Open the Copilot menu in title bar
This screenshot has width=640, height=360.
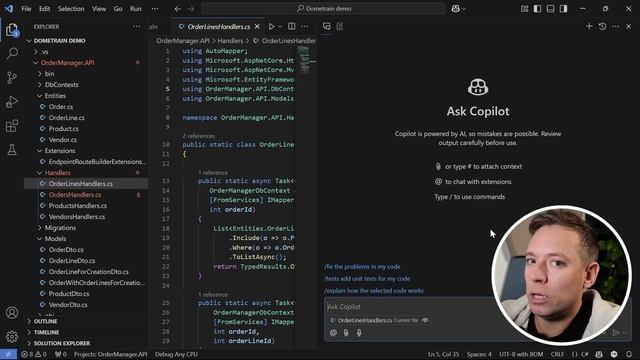[x=458, y=9]
